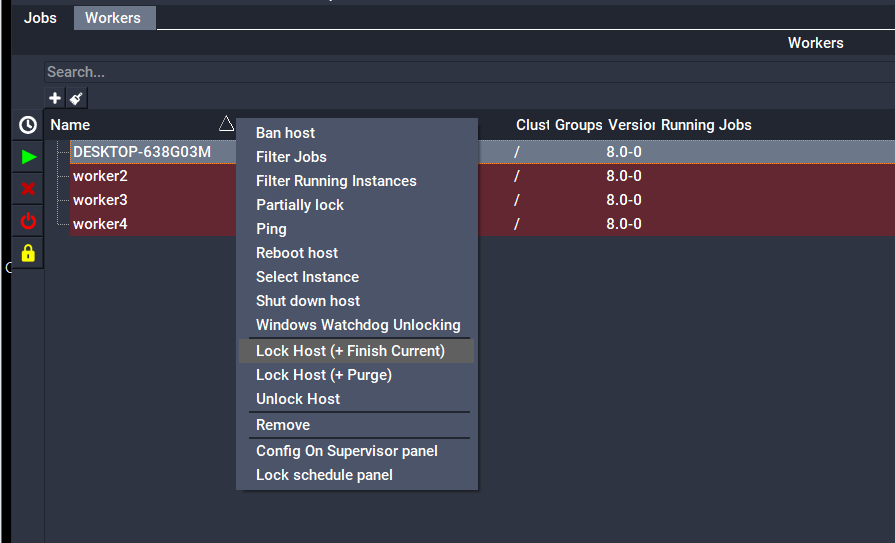Click into the Search field
Screen dimensions: 895x543
[400, 72]
